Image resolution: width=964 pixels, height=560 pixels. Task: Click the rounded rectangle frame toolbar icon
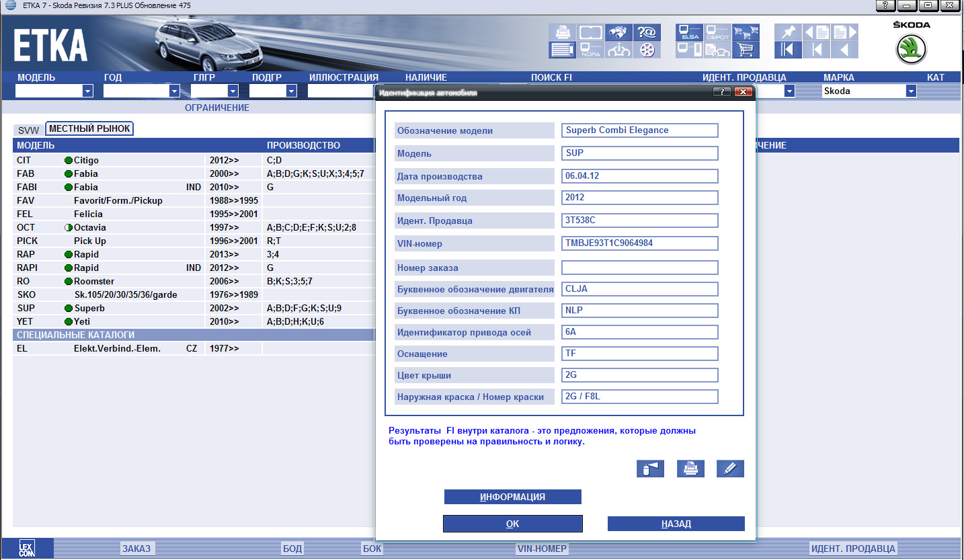click(591, 32)
